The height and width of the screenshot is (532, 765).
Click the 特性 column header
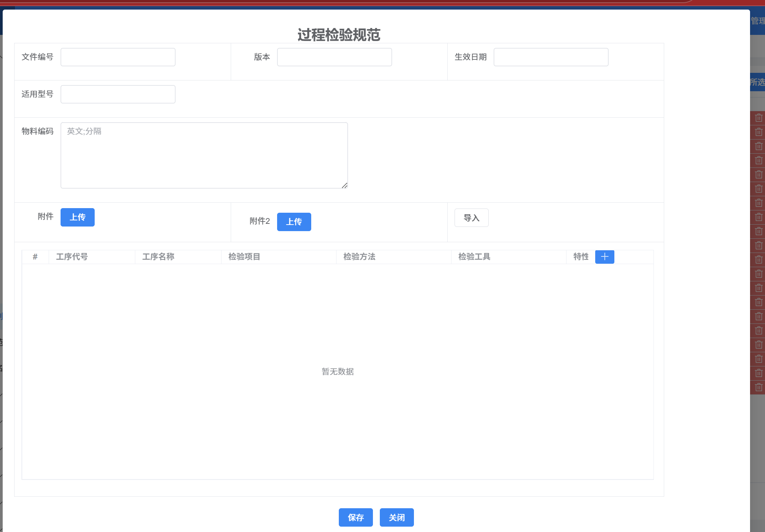coord(581,257)
